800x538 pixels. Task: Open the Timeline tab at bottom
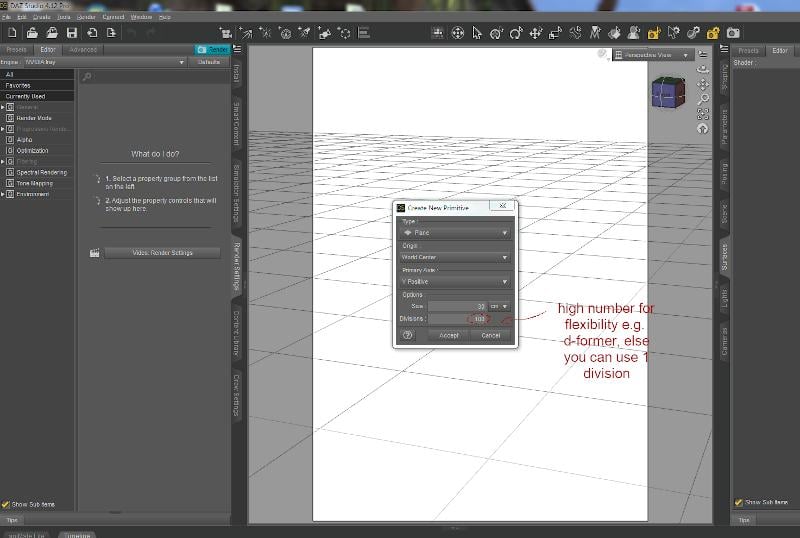77,535
